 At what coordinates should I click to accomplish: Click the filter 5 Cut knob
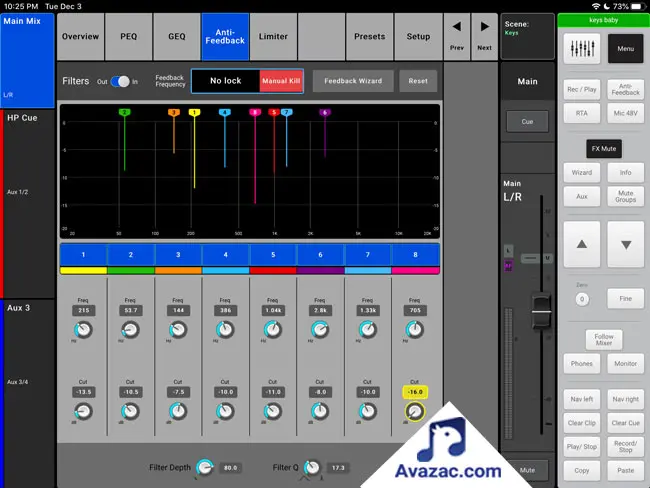pos(273,411)
